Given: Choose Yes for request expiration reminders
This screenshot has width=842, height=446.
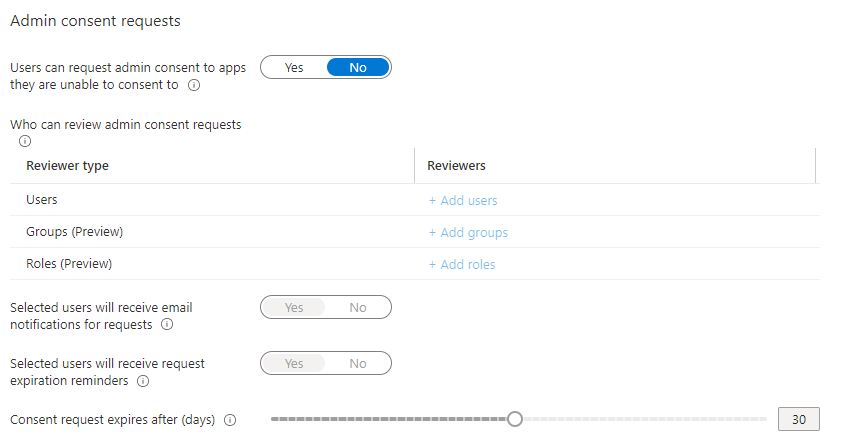Looking at the screenshot, I should (294, 363).
